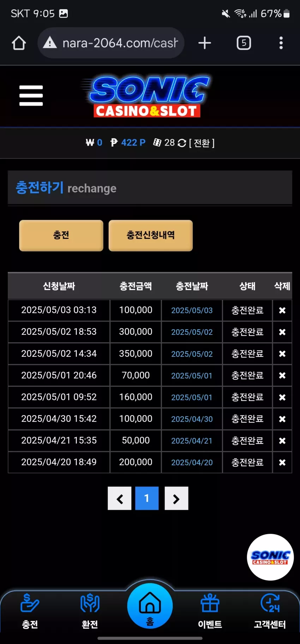The width and height of the screenshot is (300, 644).
Task: Tap the floating Sonic chat bubble
Action: [x=270, y=557]
